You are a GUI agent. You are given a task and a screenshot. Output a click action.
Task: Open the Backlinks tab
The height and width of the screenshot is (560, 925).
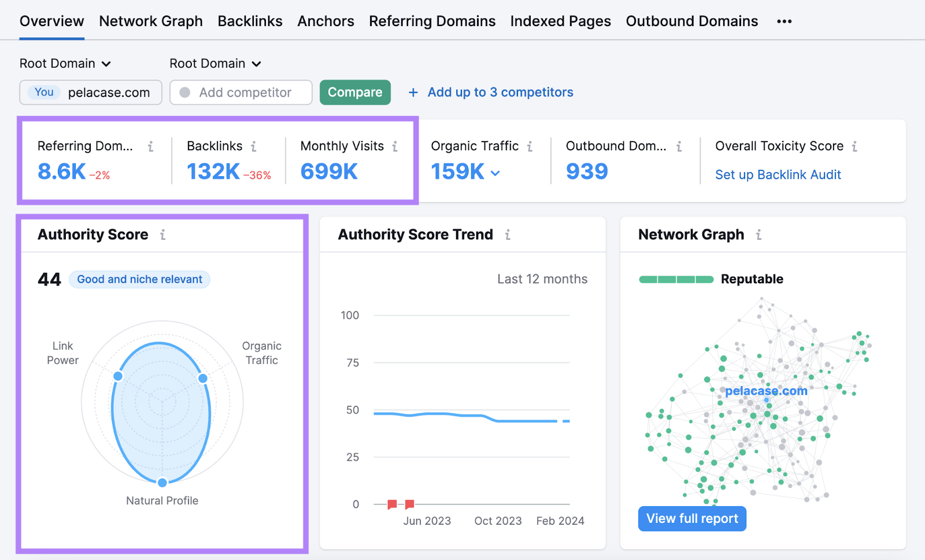tap(250, 21)
